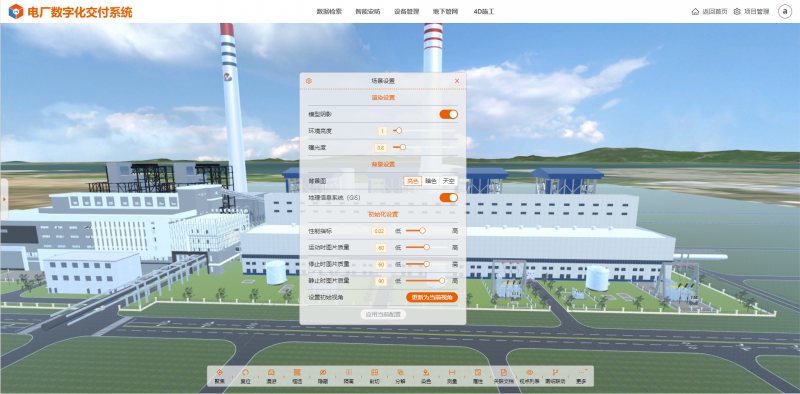Screen dimensions: 800x394
Task: Click the user avatar 'a' circle
Action: tap(785, 11)
